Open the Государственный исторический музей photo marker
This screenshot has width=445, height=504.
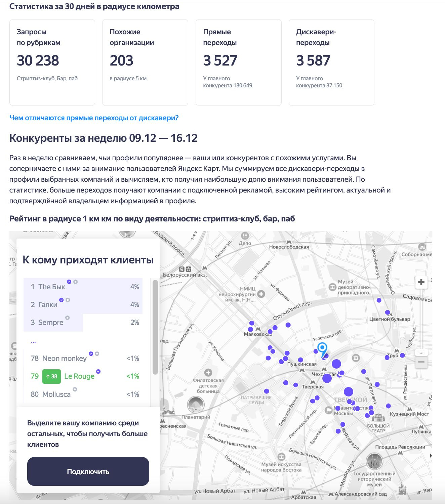click(374, 461)
